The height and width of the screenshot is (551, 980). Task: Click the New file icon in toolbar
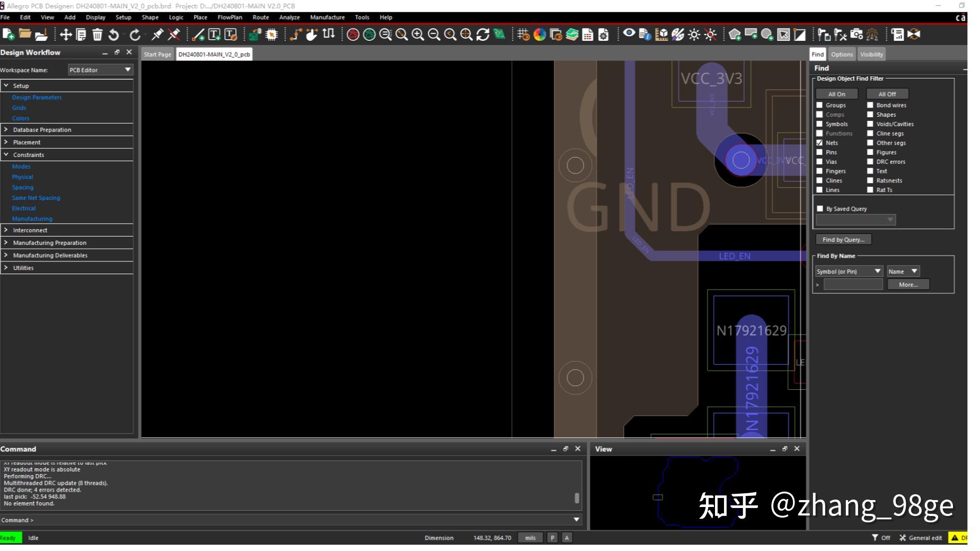[8, 34]
